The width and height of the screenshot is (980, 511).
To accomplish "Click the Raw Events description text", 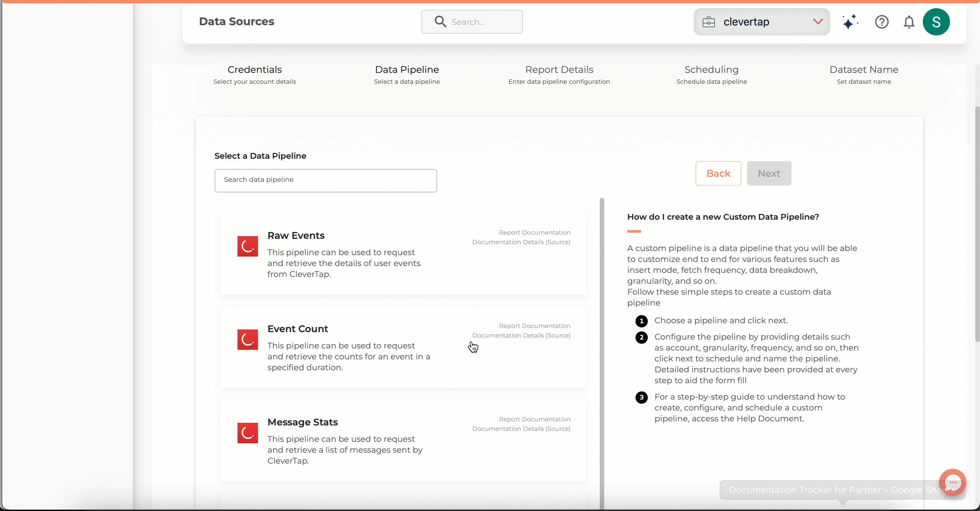I will click(x=343, y=263).
